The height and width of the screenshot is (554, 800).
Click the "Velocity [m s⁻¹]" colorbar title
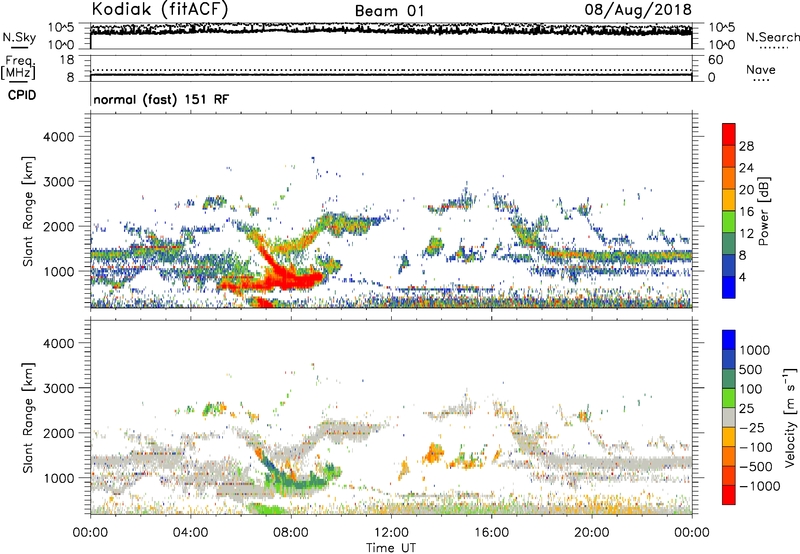790,417
